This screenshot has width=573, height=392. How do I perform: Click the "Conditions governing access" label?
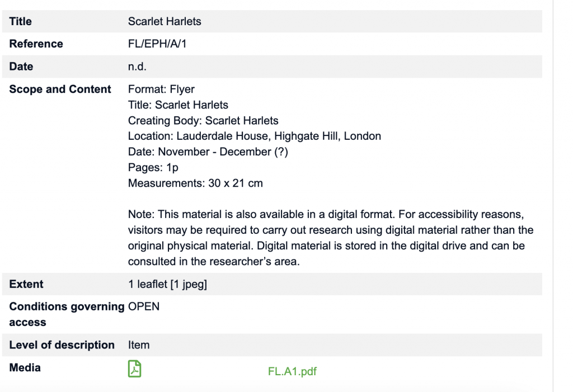coord(67,314)
